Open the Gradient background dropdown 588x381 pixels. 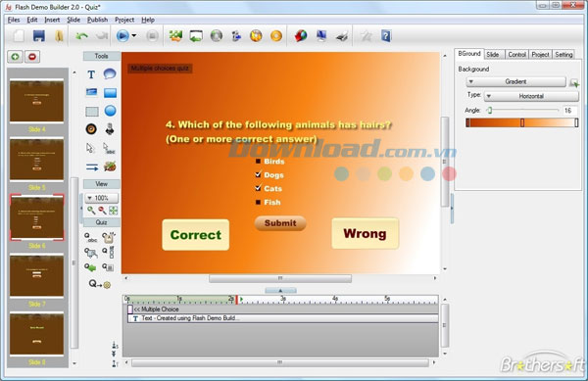(x=515, y=81)
